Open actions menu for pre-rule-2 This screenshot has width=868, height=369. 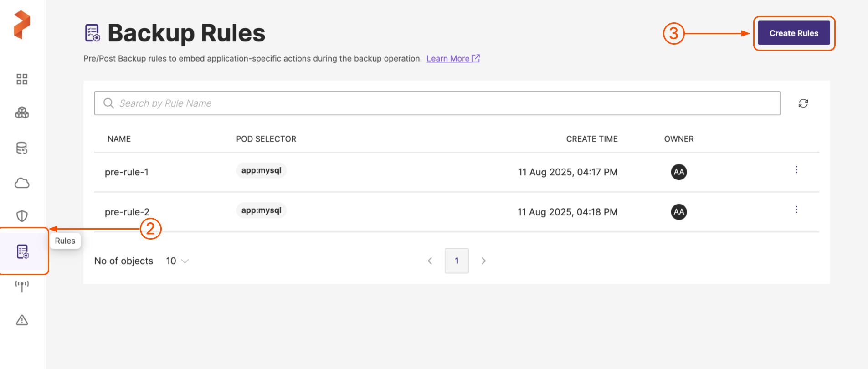coord(796,210)
